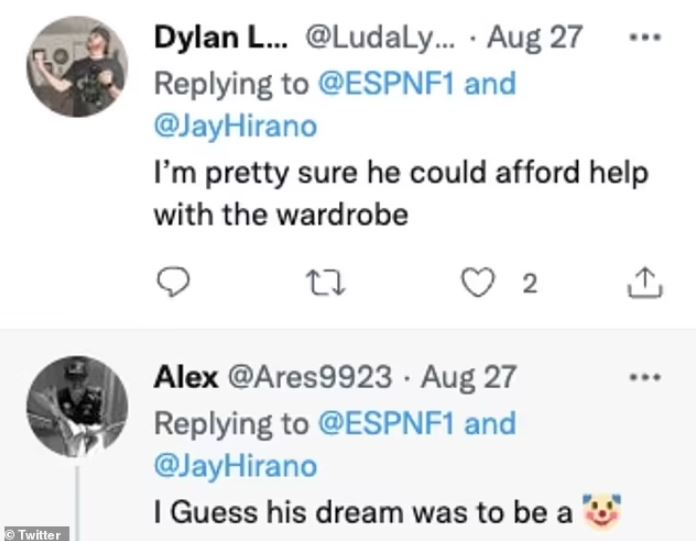Click the Alex display name

pos(185,378)
